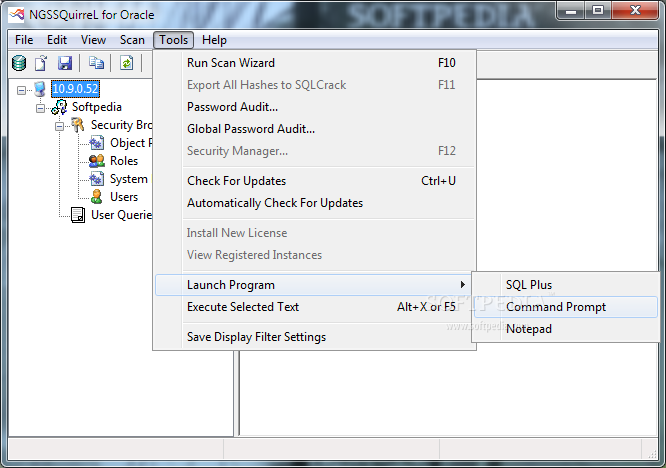Click the NGSSQuirreL title bar app icon
666x468 pixels.
coord(17,15)
